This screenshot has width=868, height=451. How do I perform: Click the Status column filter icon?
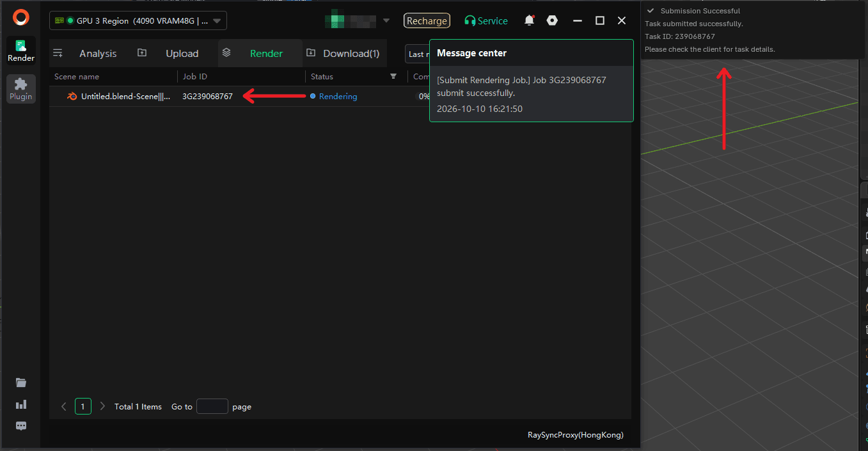click(393, 77)
